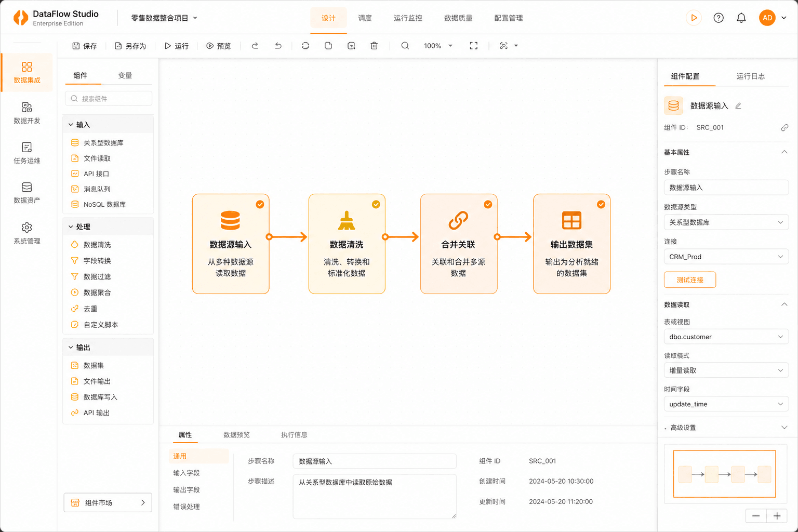798x532 pixels.
Task: Click the trash delete icon in toolbar
Action: [x=374, y=46]
